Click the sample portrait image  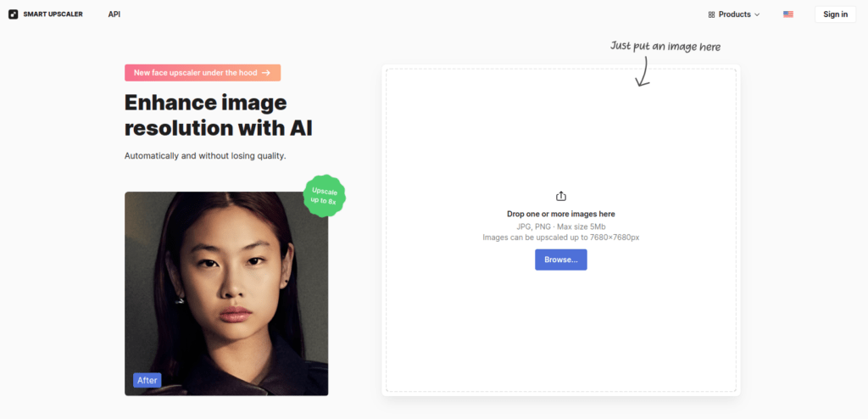(226, 293)
